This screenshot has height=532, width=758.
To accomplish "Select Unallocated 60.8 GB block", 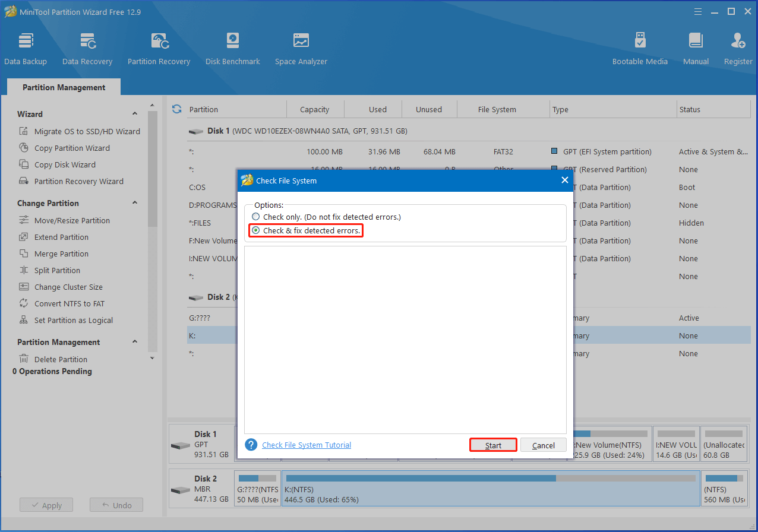I will 724,444.
